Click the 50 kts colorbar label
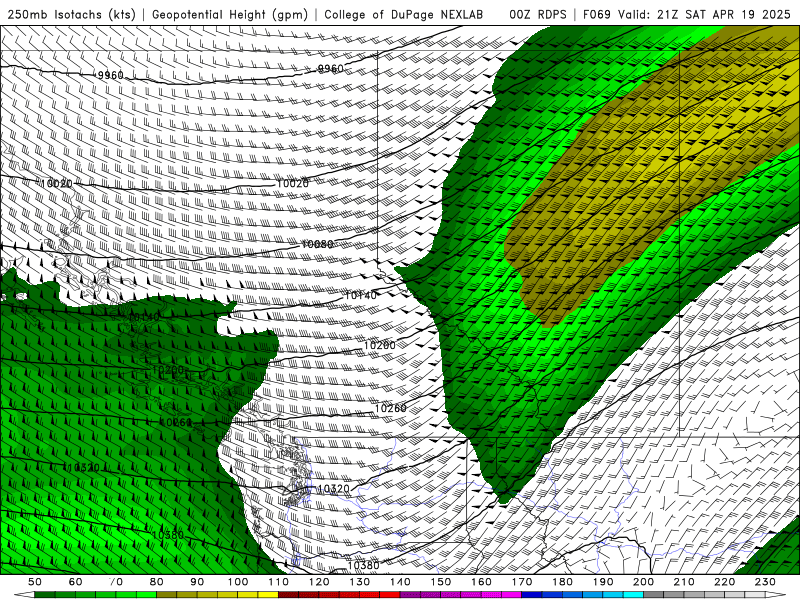The image size is (800, 600). pos(35,582)
